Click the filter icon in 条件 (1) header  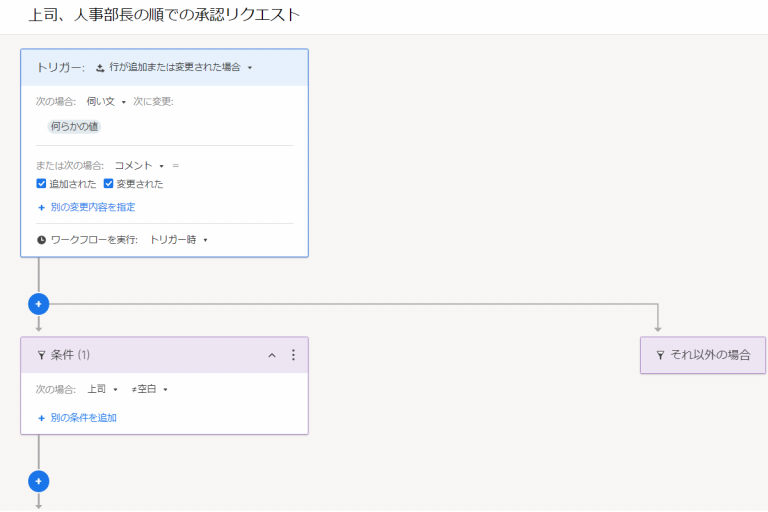coord(41,355)
